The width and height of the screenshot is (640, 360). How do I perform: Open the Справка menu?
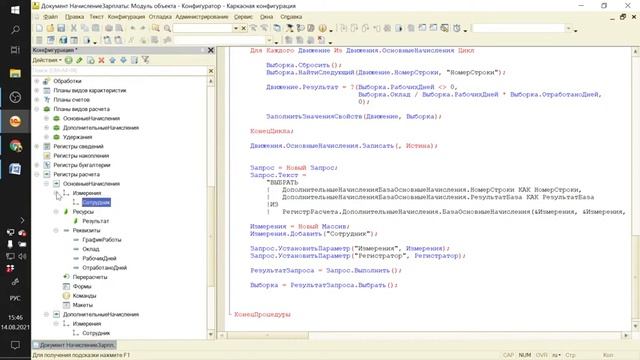point(291,17)
